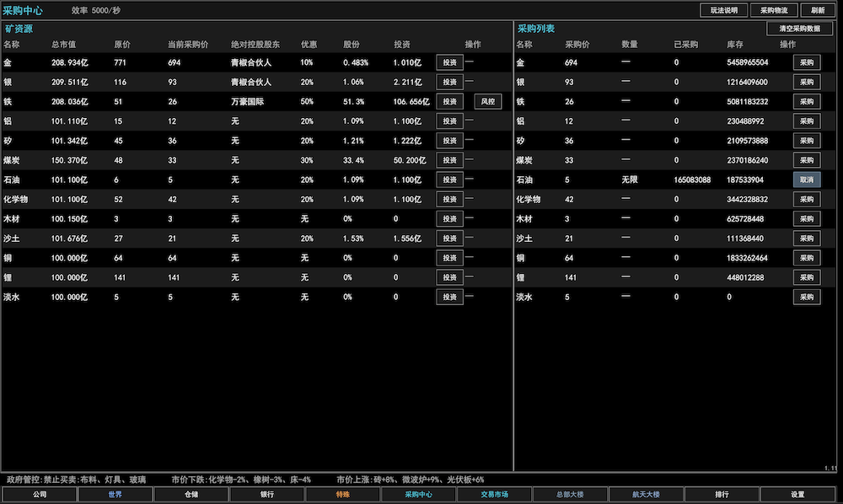The width and height of the screenshot is (843, 504).
Task: Click 采购 in the 矽 purchase row
Action: tap(807, 140)
